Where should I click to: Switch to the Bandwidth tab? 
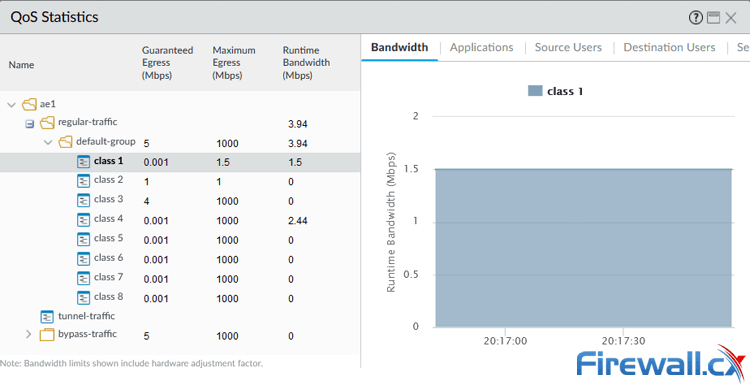pyautogui.click(x=399, y=47)
